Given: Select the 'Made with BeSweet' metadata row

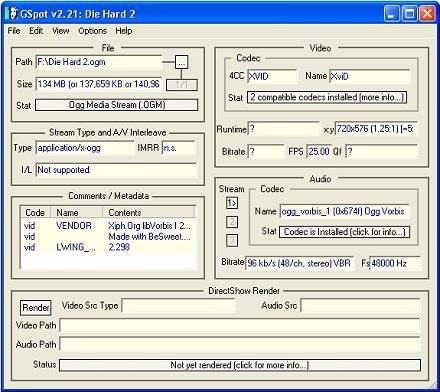Looking at the screenshot, I should coord(108,236).
